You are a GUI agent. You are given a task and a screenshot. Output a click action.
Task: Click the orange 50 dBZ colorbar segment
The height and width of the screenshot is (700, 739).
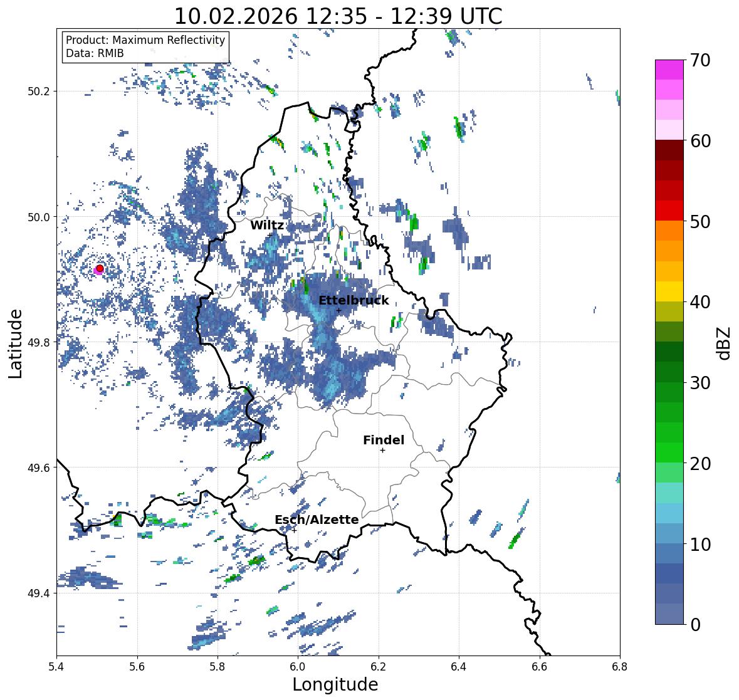tap(669, 231)
